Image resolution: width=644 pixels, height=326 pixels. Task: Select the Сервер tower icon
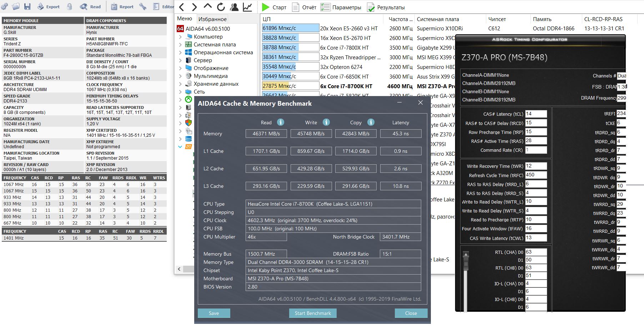click(188, 60)
